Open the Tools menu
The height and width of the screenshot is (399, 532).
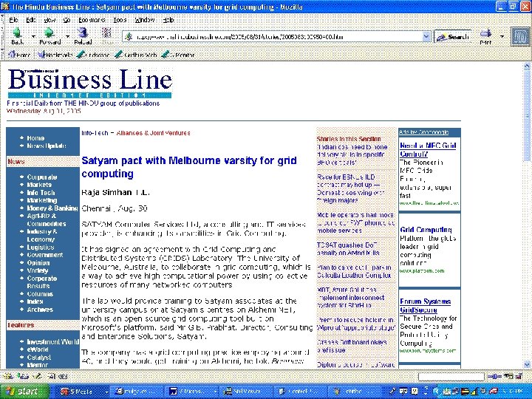[120, 20]
